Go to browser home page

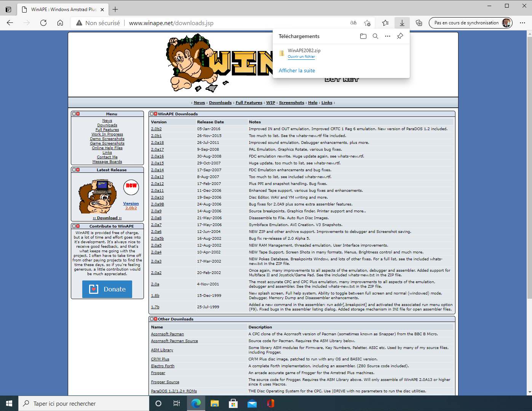click(x=60, y=23)
